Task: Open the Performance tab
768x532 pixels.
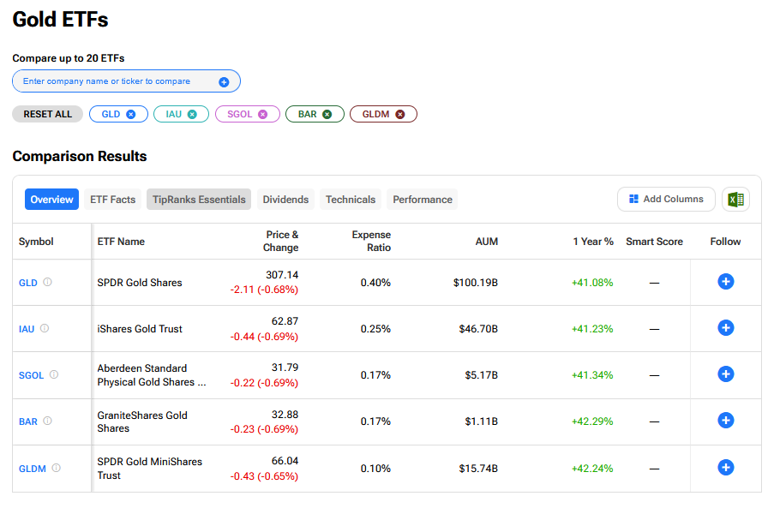Action: (x=422, y=200)
